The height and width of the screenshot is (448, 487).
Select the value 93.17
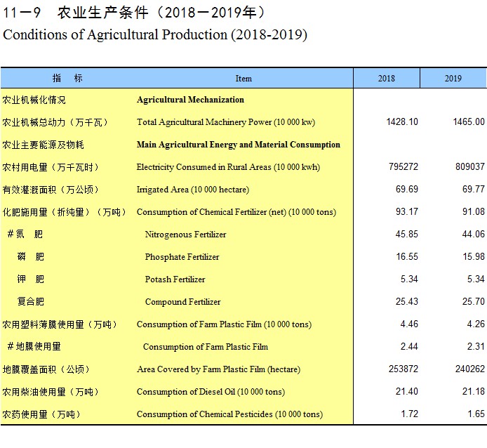(407, 212)
